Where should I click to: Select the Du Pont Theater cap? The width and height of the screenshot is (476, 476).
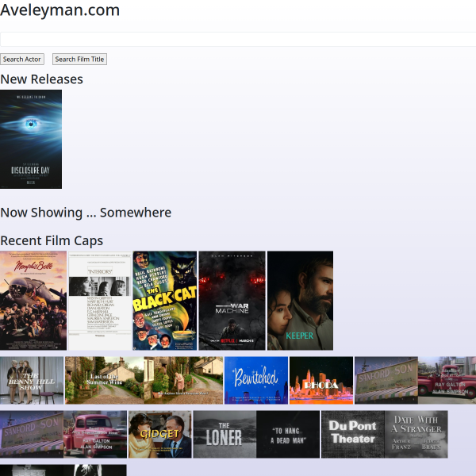[x=353, y=434]
